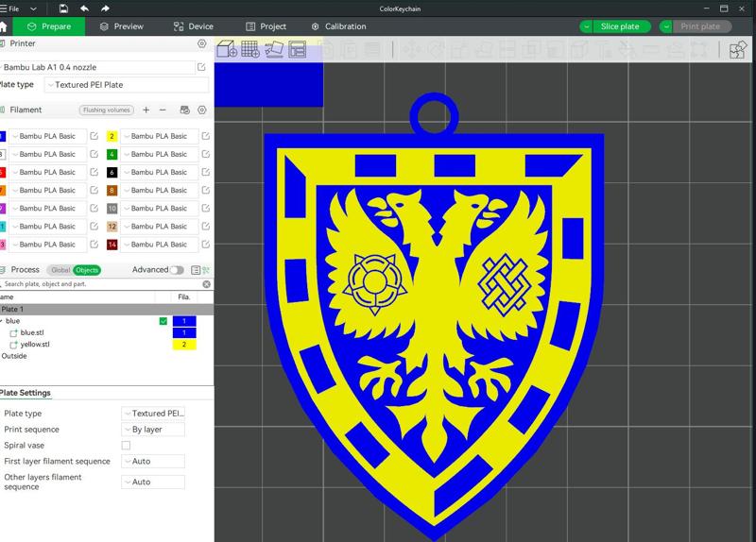This screenshot has height=542, width=756.
Task: Open the File menu
Action: pyautogui.click(x=10, y=8)
